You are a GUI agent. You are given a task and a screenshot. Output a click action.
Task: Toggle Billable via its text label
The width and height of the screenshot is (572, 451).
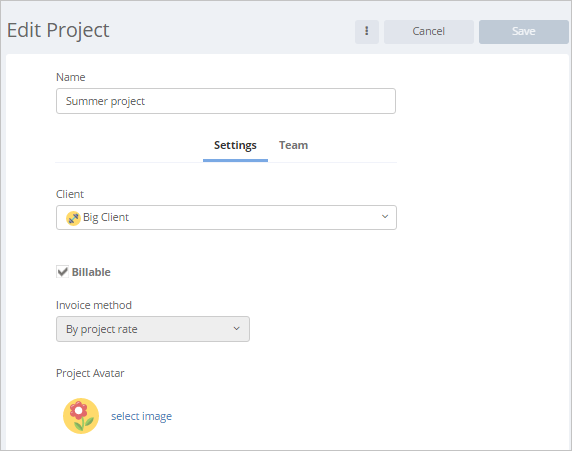(x=91, y=272)
